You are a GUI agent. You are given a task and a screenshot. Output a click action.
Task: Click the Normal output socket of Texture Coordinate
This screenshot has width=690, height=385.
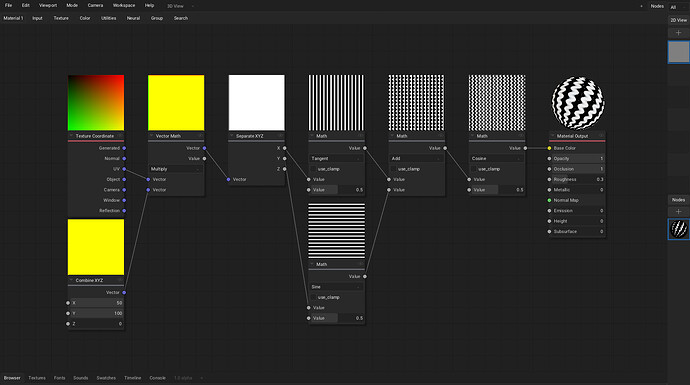124,158
